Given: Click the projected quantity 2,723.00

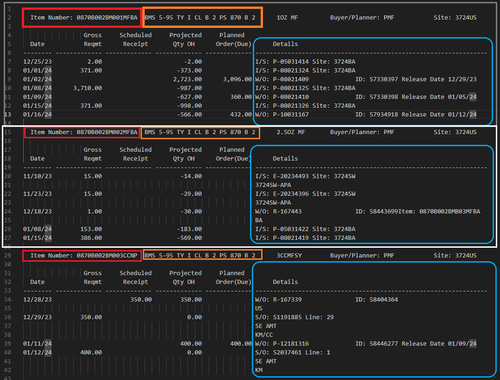Looking at the screenshot, I should coord(187,79).
